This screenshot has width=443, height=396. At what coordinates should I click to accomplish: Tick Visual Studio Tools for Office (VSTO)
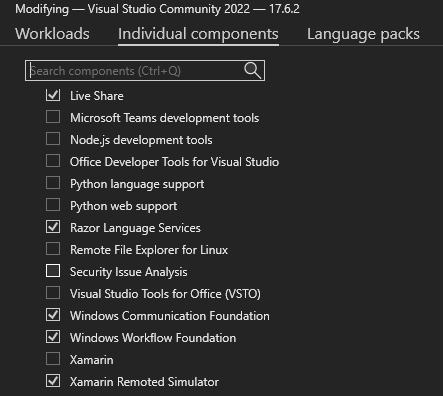[x=53, y=293]
